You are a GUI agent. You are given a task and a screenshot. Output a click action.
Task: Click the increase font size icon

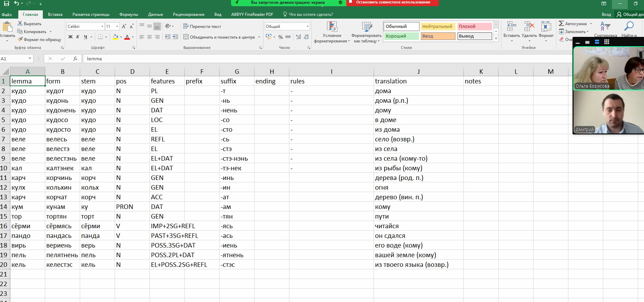(x=124, y=27)
